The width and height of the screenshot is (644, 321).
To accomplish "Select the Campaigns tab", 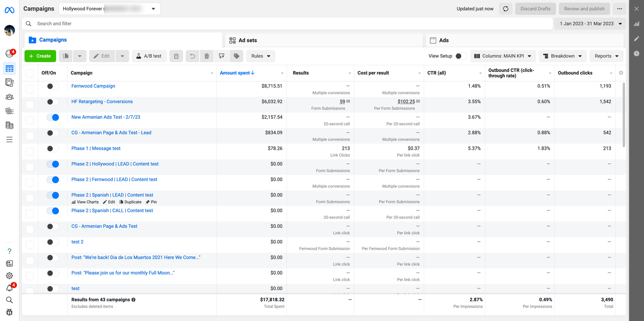I will pos(123,40).
